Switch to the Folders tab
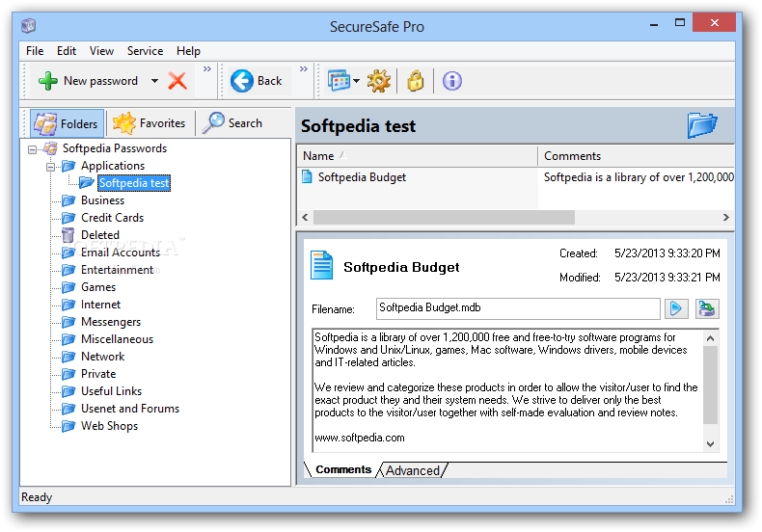 point(67,123)
